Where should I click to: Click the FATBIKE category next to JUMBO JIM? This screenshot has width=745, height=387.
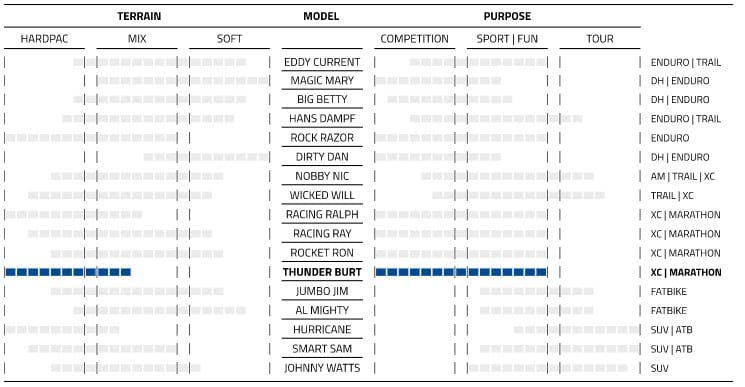pyautogui.click(x=669, y=292)
